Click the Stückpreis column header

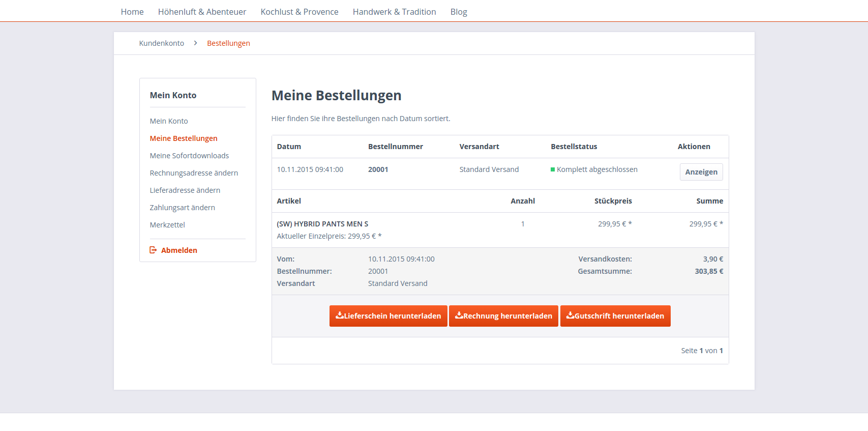(613, 201)
